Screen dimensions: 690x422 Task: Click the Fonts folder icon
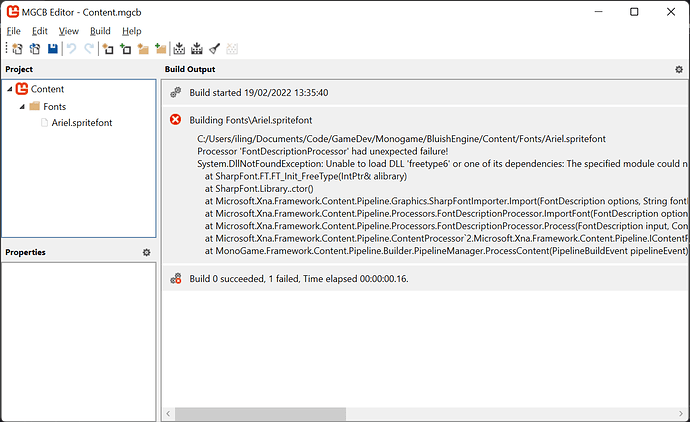[35, 106]
